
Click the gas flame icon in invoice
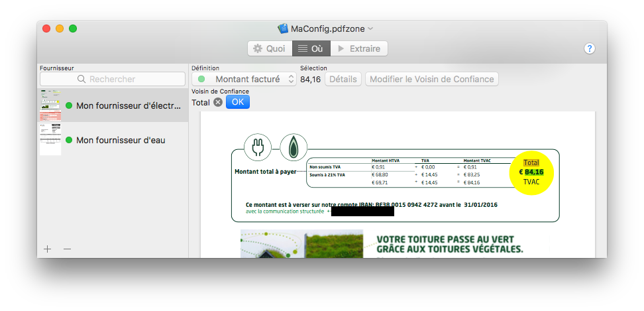click(x=293, y=147)
